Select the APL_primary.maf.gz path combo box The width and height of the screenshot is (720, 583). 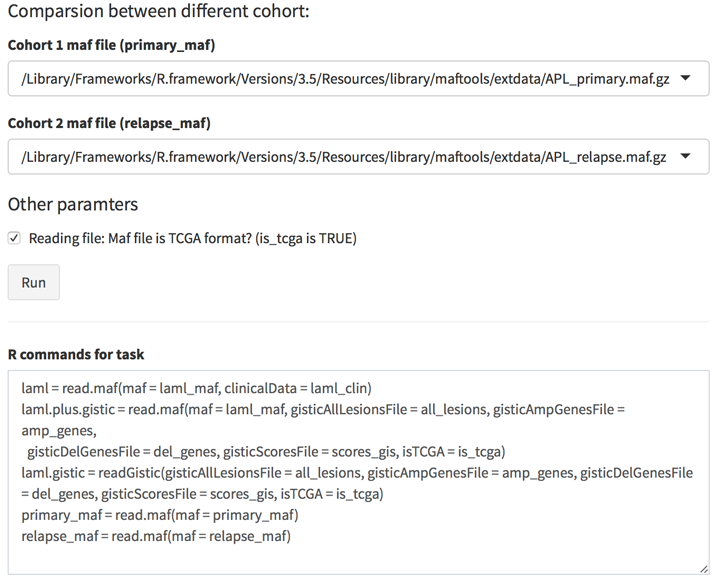(359, 78)
